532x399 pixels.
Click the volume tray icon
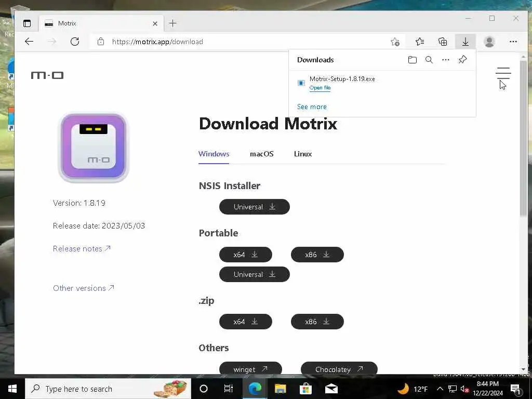pyautogui.click(x=464, y=389)
